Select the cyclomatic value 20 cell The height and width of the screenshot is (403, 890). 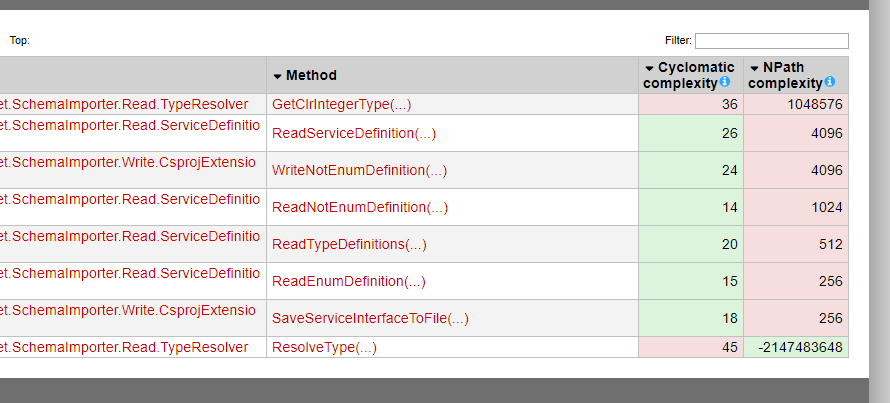(x=691, y=244)
